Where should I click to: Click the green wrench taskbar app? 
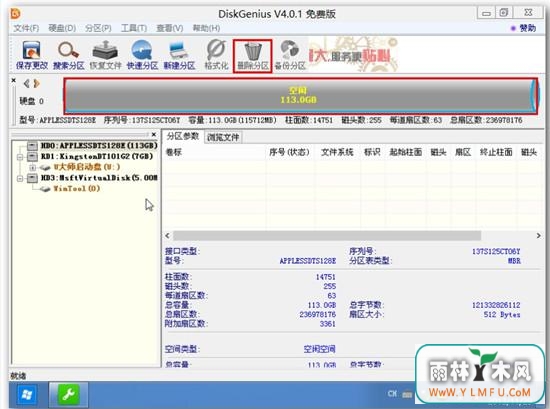pos(68,395)
